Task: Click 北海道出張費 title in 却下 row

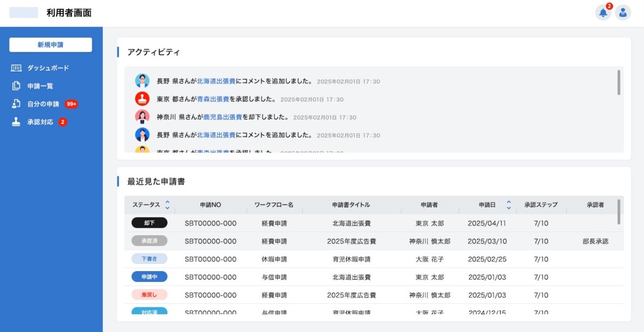Action: pyautogui.click(x=352, y=223)
